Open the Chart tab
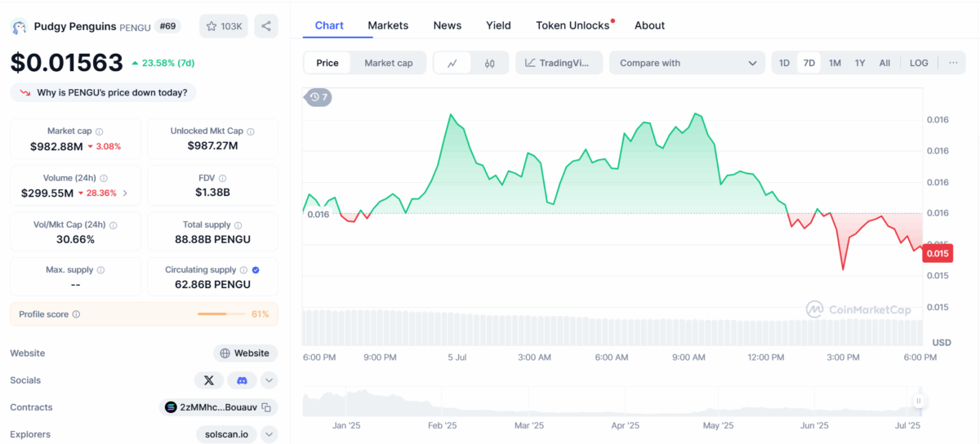980x444 pixels. (x=329, y=25)
